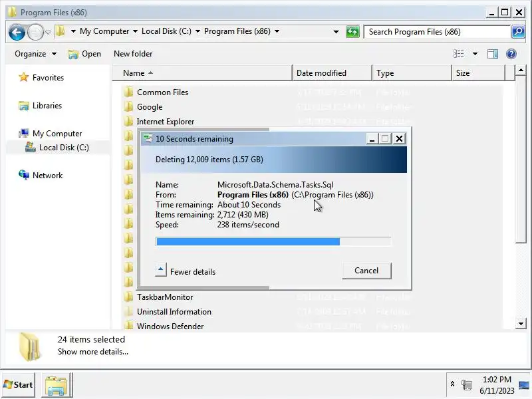The height and width of the screenshot is (399, 532).
Task: Click Show more details link
Action: pos(93,352)
